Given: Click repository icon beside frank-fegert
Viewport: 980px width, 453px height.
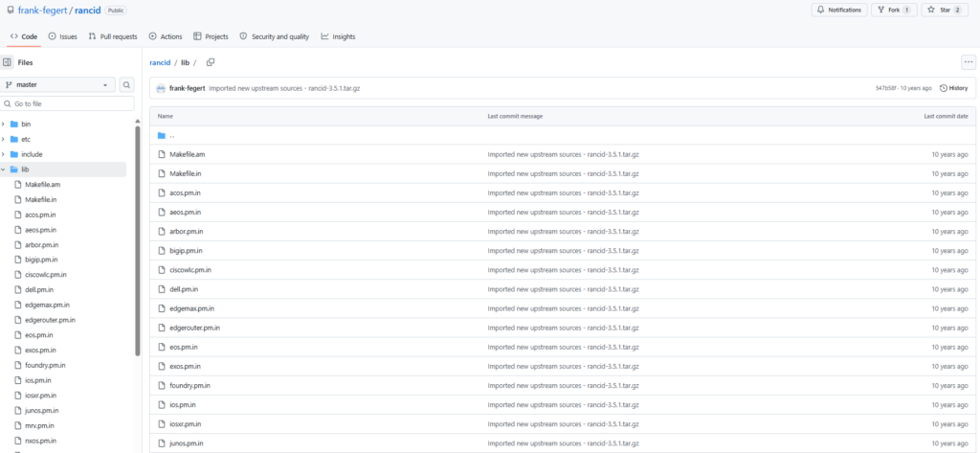Looking at the screenshot, I should coord(10,11).
